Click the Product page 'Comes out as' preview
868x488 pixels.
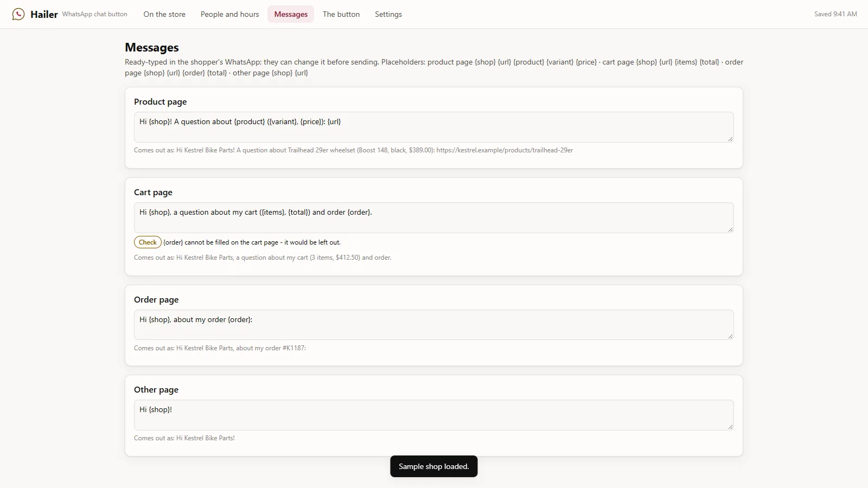[354, 150]
